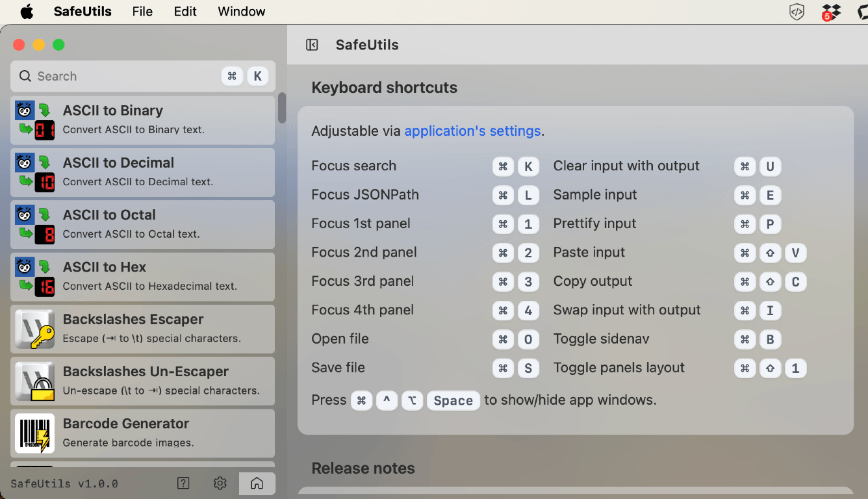Open the Backslashes Escaper key icon

tap(35, 329)
